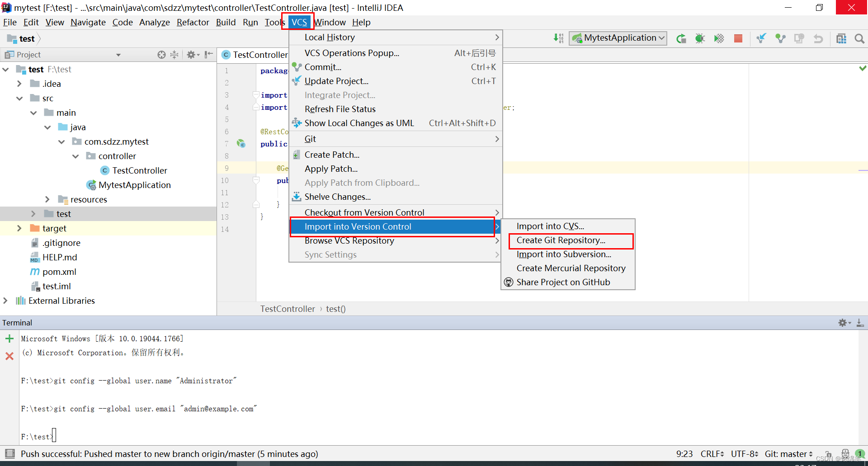Open Git branch master widget
The height and width of the screenshot is (466, 868).
pyautogui.click(x=788, y=454)
